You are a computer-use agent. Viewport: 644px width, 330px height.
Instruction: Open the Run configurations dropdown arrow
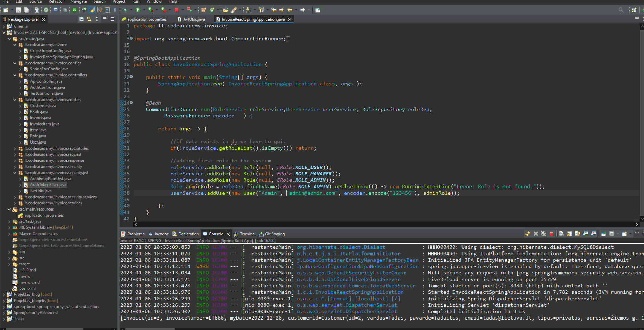coord(144,9)
